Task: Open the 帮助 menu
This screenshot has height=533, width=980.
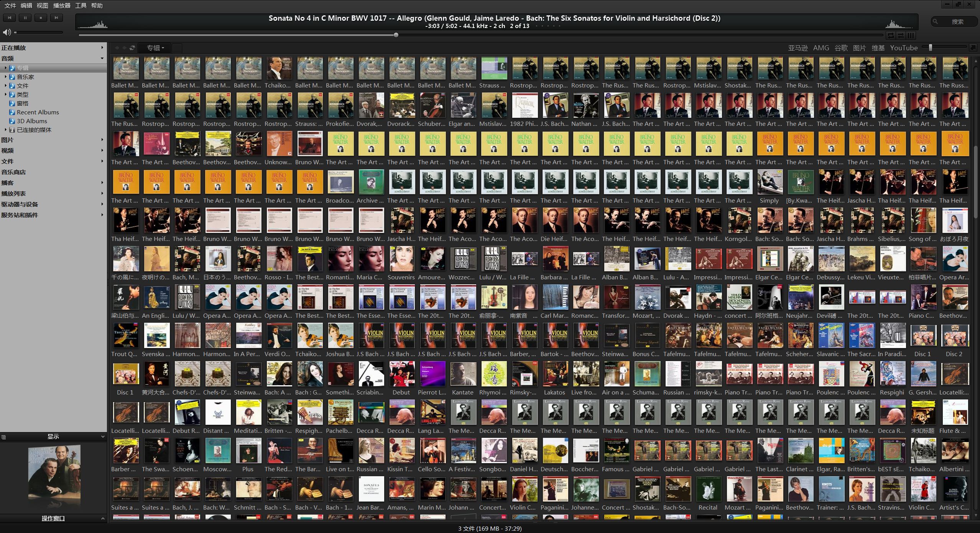Action: 97,5
